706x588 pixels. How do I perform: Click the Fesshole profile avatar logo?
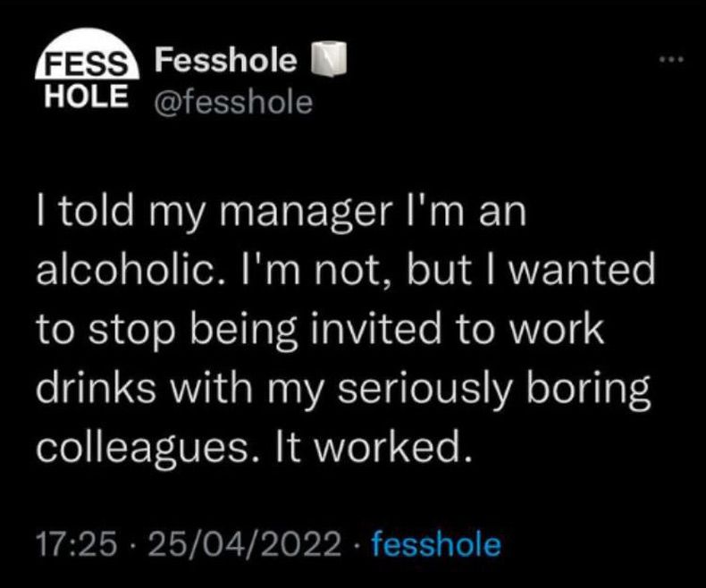(87, 78)
